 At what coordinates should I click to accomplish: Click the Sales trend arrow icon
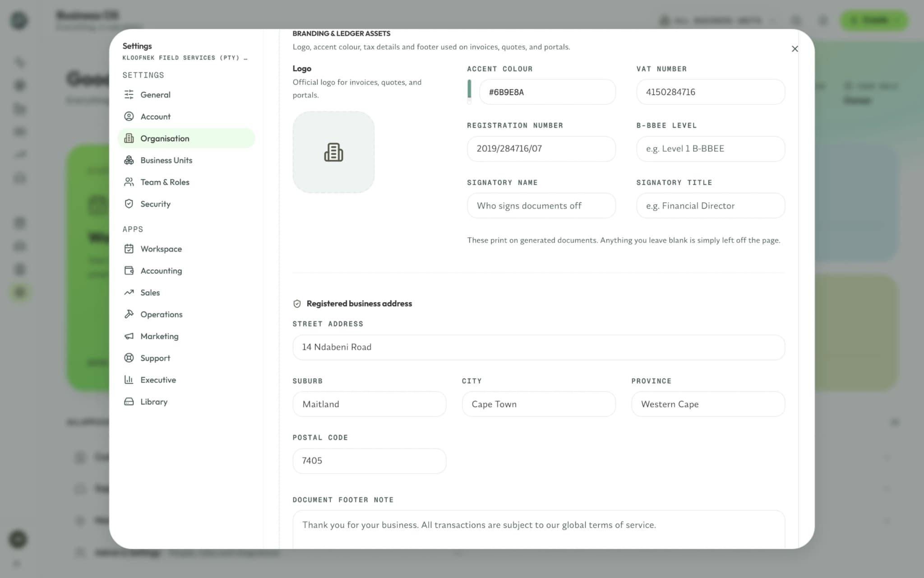tap(129, 293)
